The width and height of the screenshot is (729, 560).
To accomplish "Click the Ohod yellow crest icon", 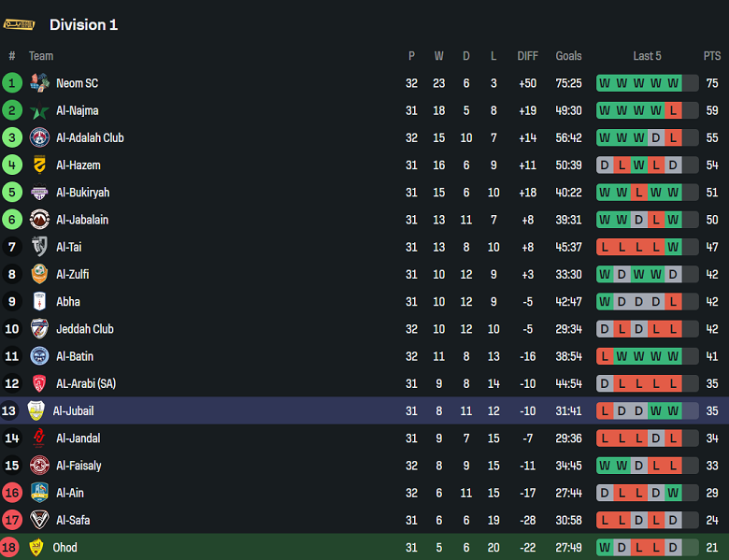I will pos(36,548).
